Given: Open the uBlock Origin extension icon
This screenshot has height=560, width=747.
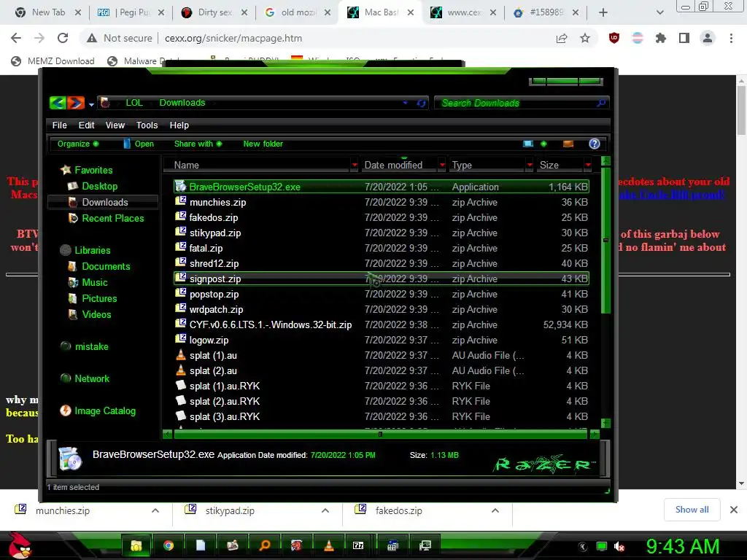Looking at the screenshot, I should coord(614,38).
